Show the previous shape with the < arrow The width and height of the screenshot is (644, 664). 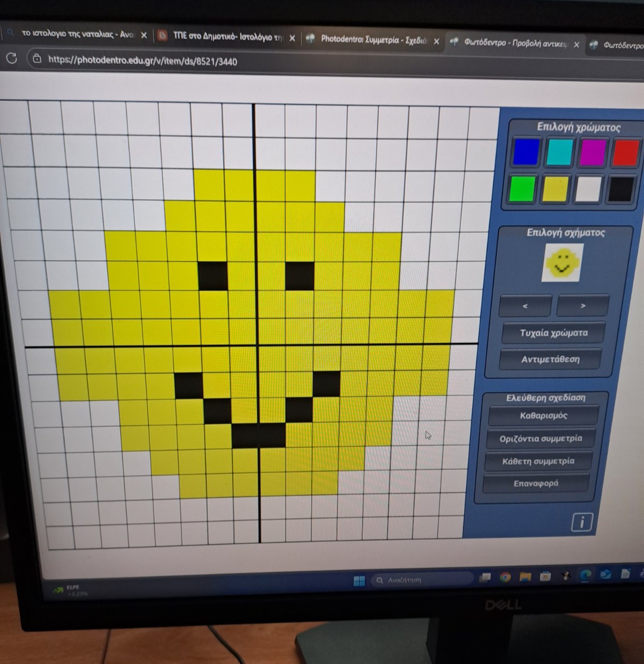[x=525, y=306]
